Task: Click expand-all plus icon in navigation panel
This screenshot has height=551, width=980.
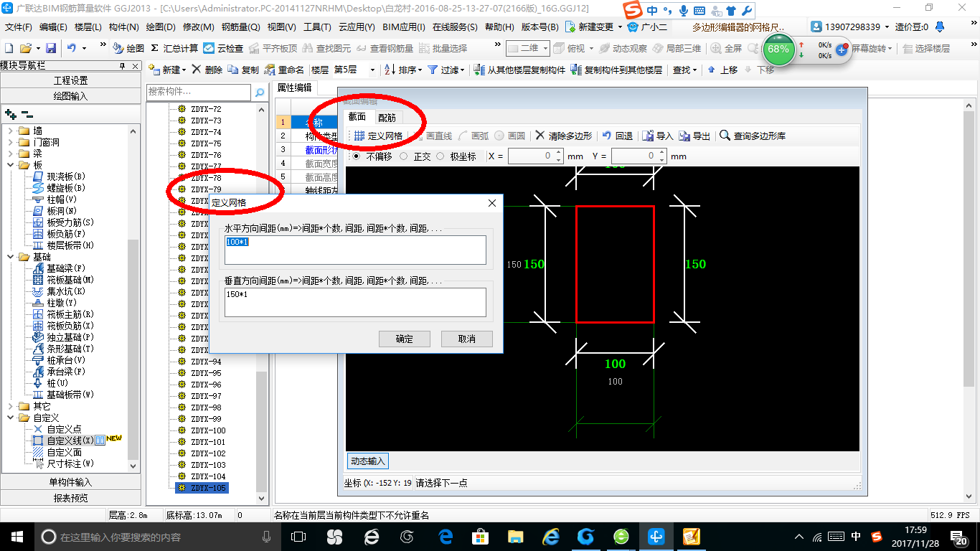Action: 11,113
